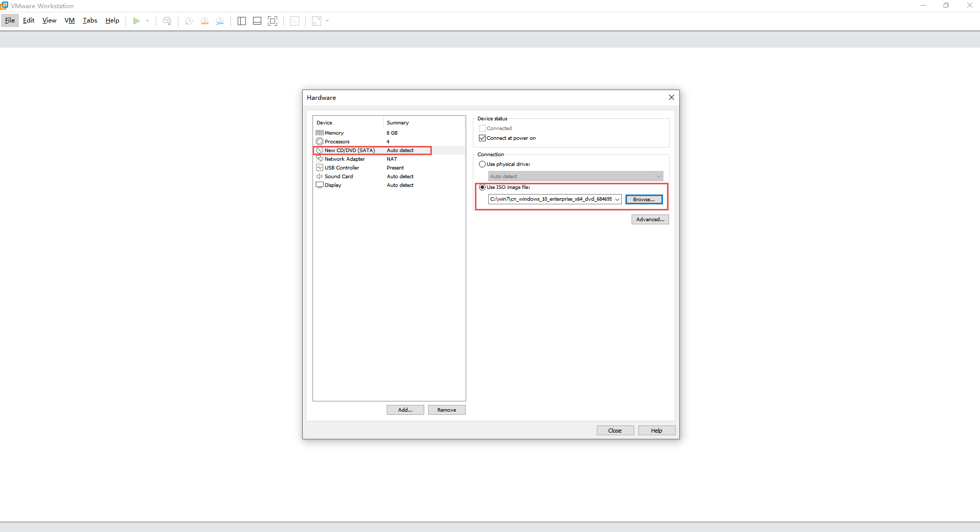Click Sound Card's 'Auto detect' summary
The image size is (980, 532).
tap(400, 176)
